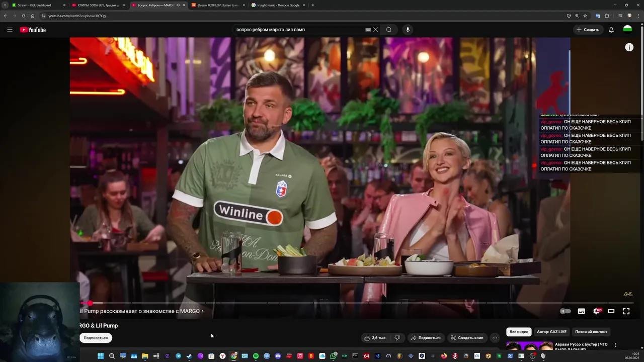Click the Подписаться subscribe button
Viewport: 644px width, 362px height.
(x=96, y=338)
